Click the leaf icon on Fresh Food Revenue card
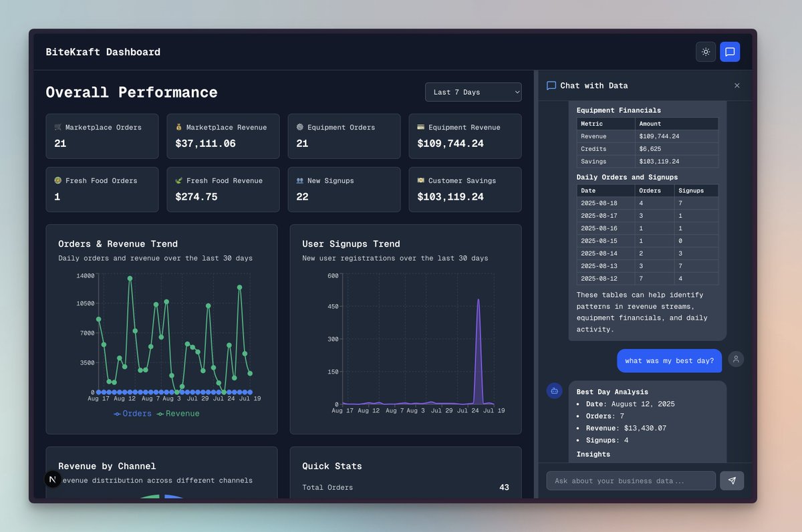This screenshot has height=532, width=802. 180,180
